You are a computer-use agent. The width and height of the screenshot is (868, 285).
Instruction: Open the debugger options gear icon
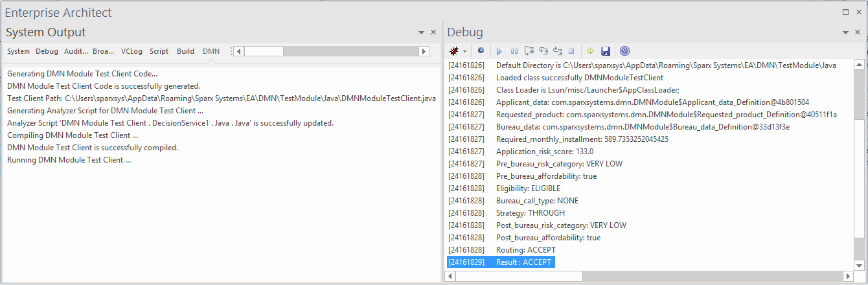click(x=481, y=51)
